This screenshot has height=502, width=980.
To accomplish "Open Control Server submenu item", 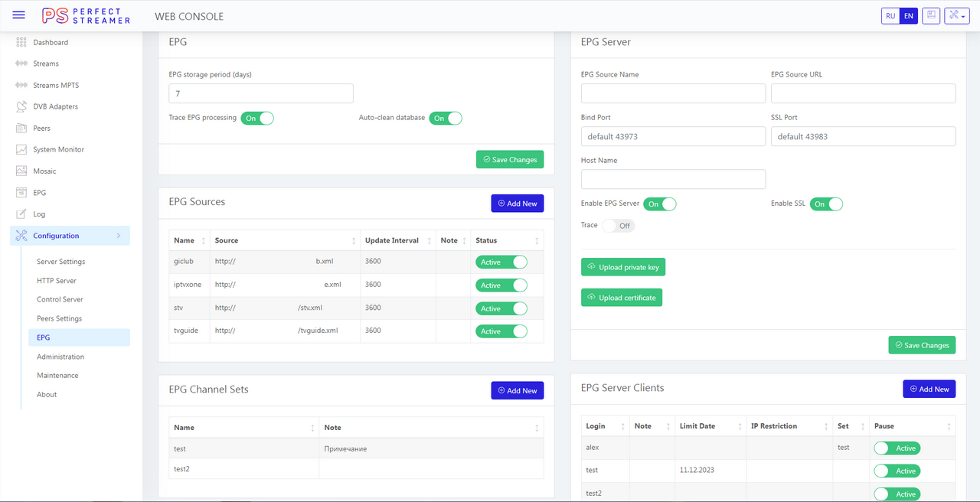I will pos(60,299).
